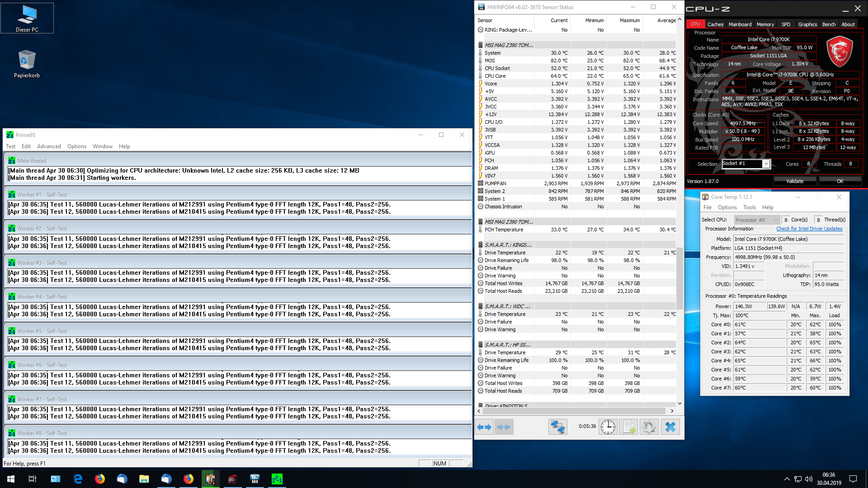This screenshot has height=488, width=868.
Task: Launch Microsoft Edge from the taskbar
Action: tap(78, 479)
